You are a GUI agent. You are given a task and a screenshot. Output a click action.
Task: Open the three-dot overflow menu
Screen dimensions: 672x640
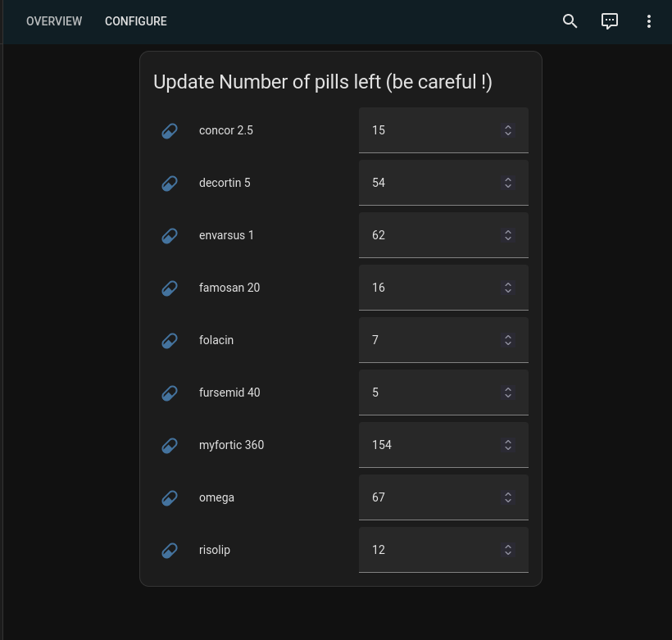pyautogui.click(x=649, y=21)
